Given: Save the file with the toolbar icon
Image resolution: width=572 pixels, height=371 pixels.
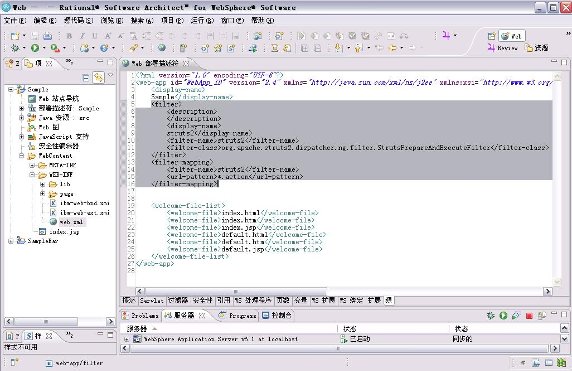Looking at the screenshot, I should pyautogui.click(x=35, y=36).
